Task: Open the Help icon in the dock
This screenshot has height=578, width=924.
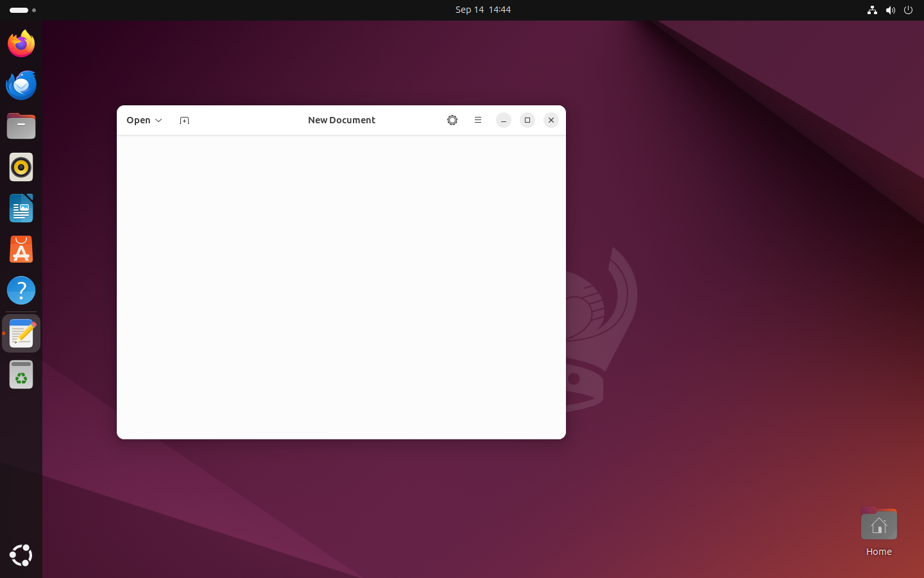Action: (x=21, y=290)
